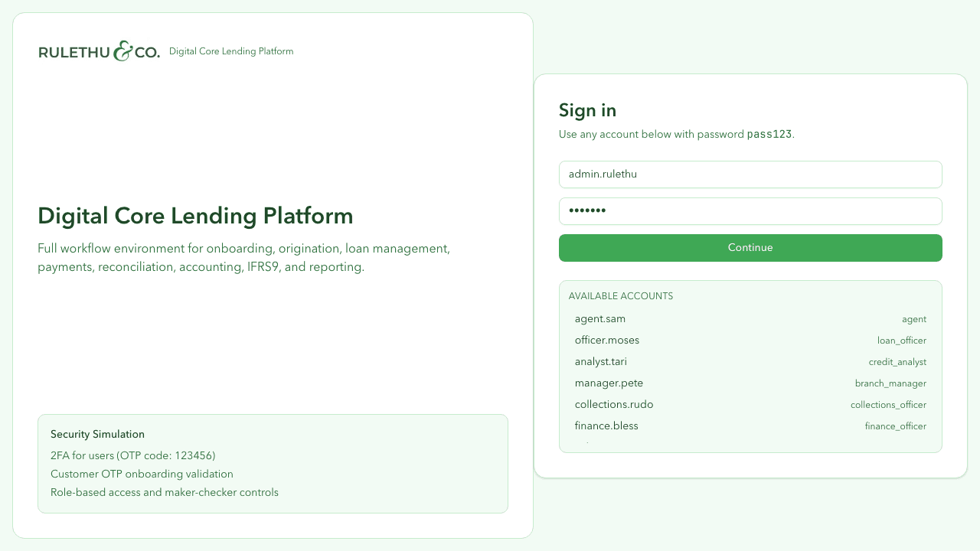Click the RULETHU & CO logo
This screenshot has height=551, width=980.
point(99,51)
